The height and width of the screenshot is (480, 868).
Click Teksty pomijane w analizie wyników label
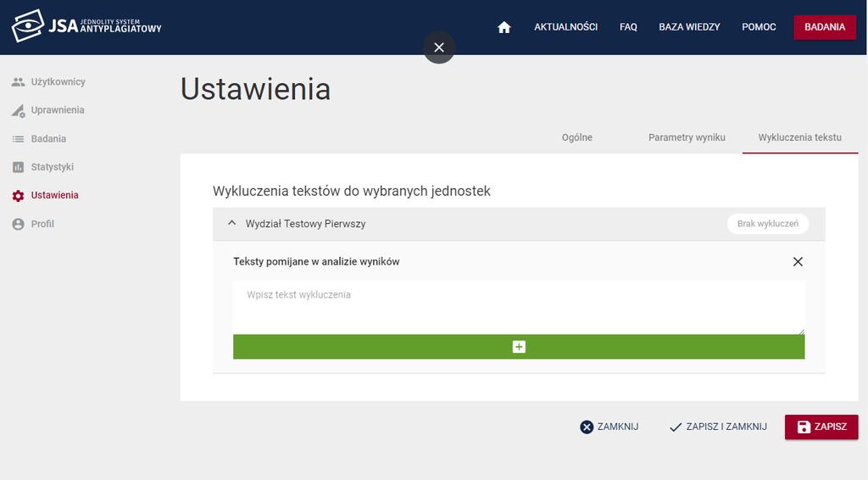316,262
